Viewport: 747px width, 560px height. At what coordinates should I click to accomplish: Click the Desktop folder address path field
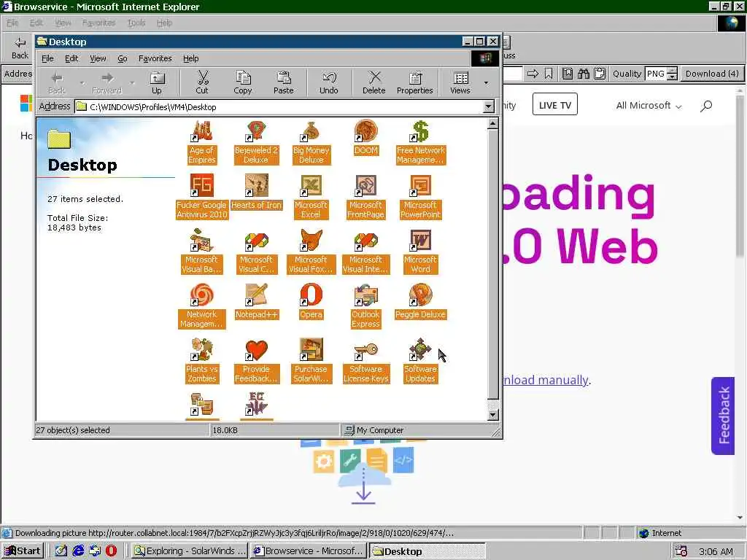(285, 106)
